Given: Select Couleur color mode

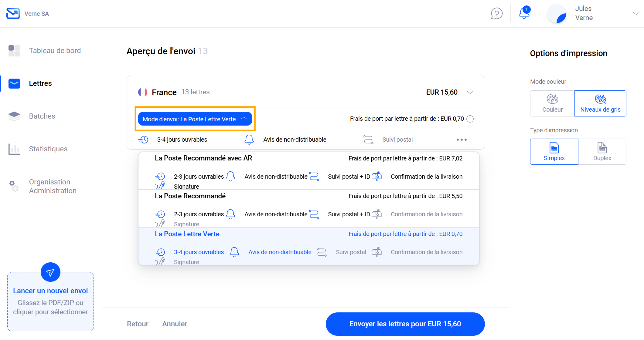Looking at the screenshot, I should [552, 103].
